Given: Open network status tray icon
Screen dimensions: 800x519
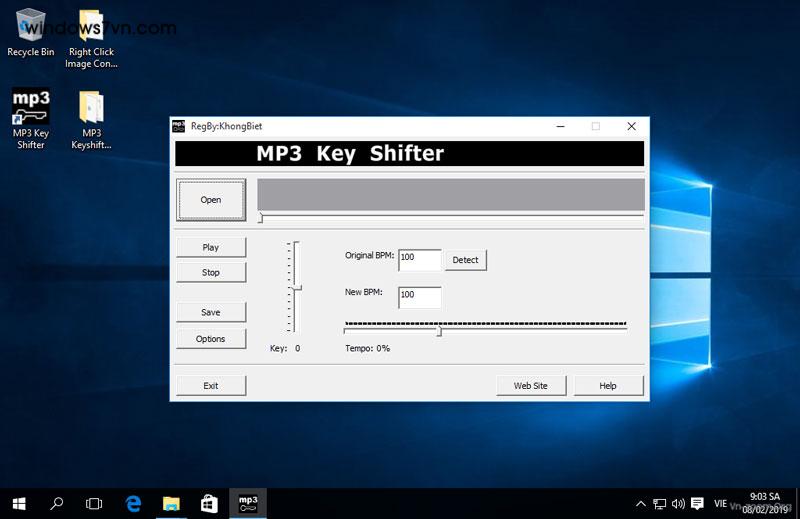Looking at the screenshot, I should [659, 504].
